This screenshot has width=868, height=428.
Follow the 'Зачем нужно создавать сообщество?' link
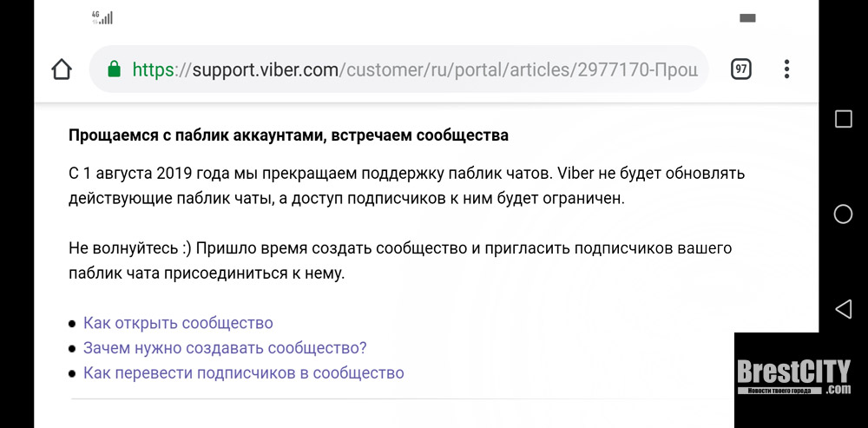225,348
